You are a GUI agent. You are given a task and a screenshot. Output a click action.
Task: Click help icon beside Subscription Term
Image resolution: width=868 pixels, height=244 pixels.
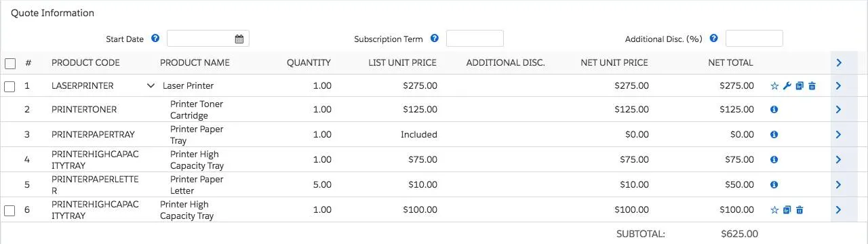(x=435, y=39)
